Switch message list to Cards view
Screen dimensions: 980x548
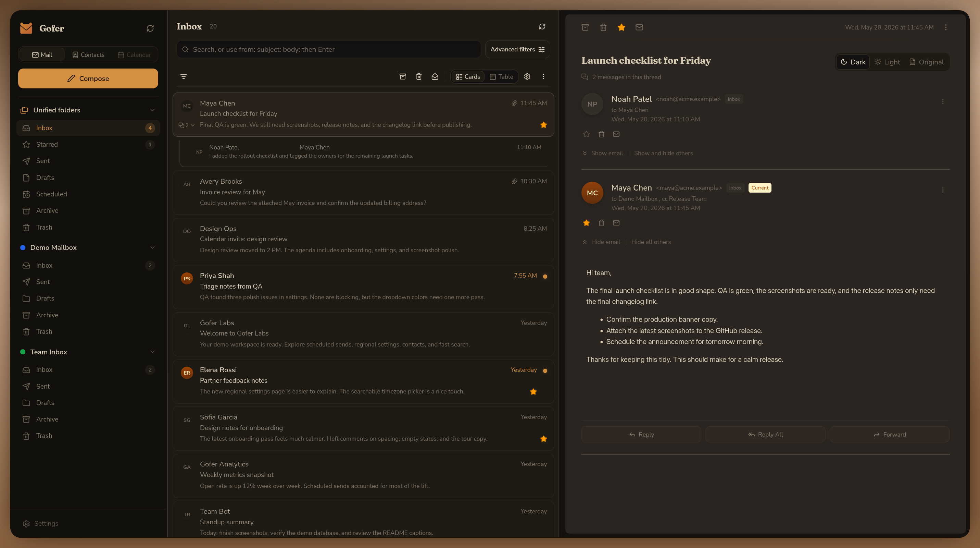[x=468, y=76]
